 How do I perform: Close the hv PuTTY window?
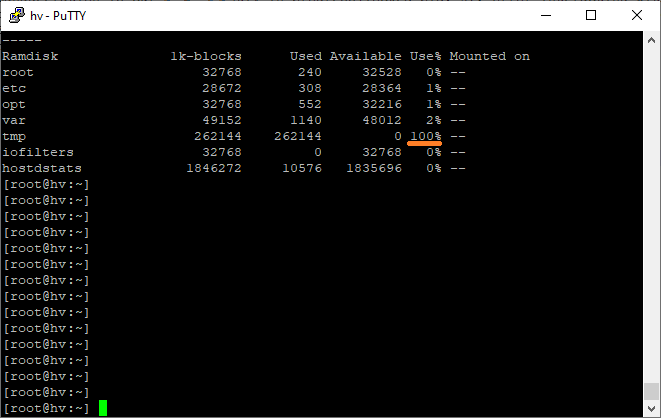coord(637,16)
